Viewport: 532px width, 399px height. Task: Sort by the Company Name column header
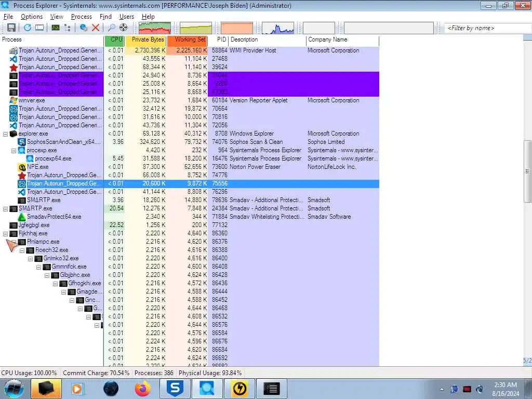pos(342,39)
